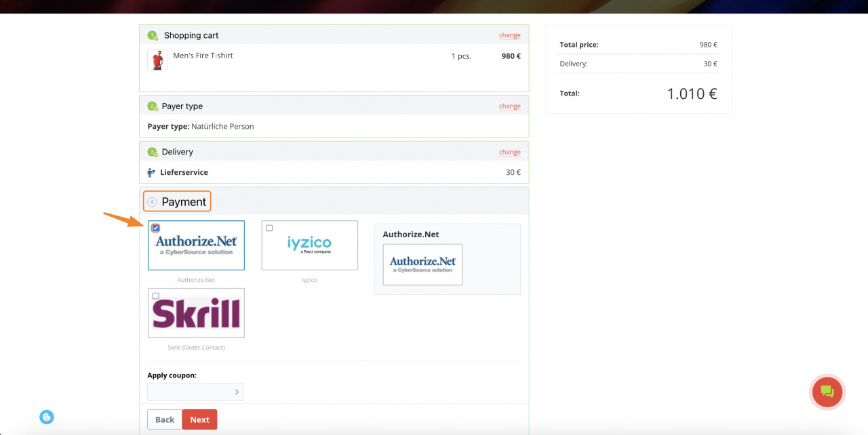Click the Shopping cart step number icon
The height and width of the screenshot is (435, 868).
click(152, 35)
